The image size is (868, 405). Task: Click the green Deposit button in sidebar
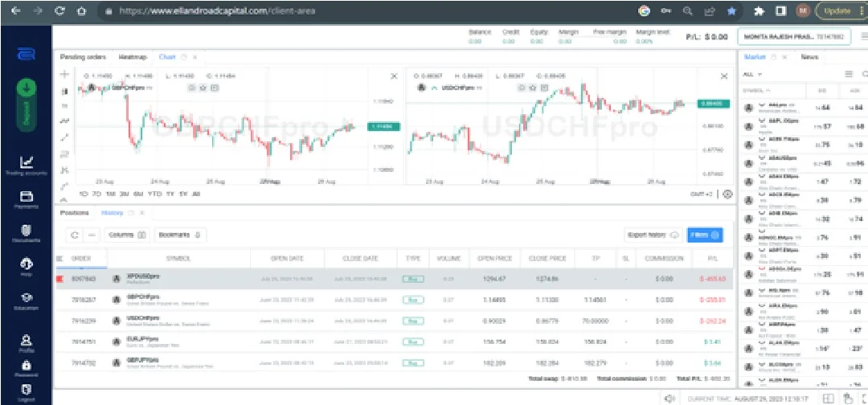[x=26, y=105]
